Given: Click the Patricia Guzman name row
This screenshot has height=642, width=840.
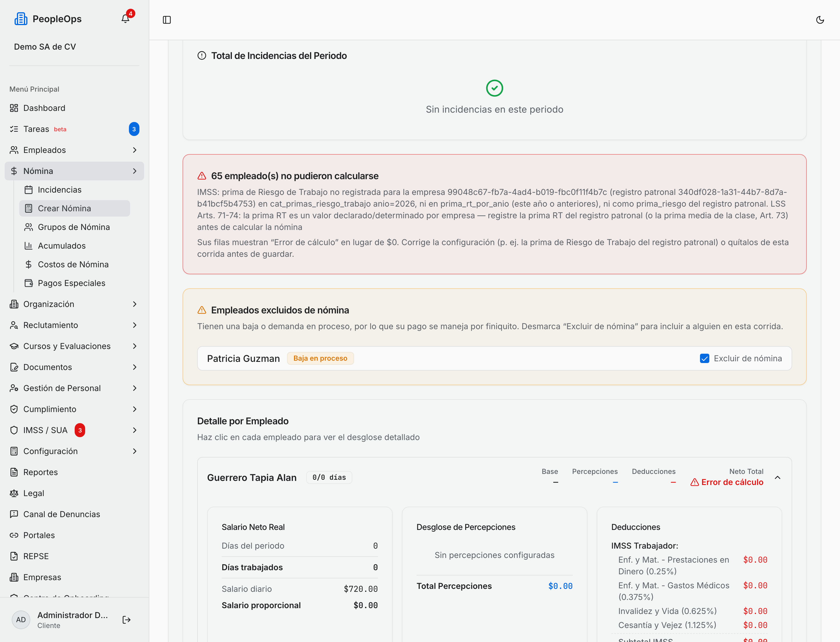Looking at the screenshot, I should click(x=494, y=358).
